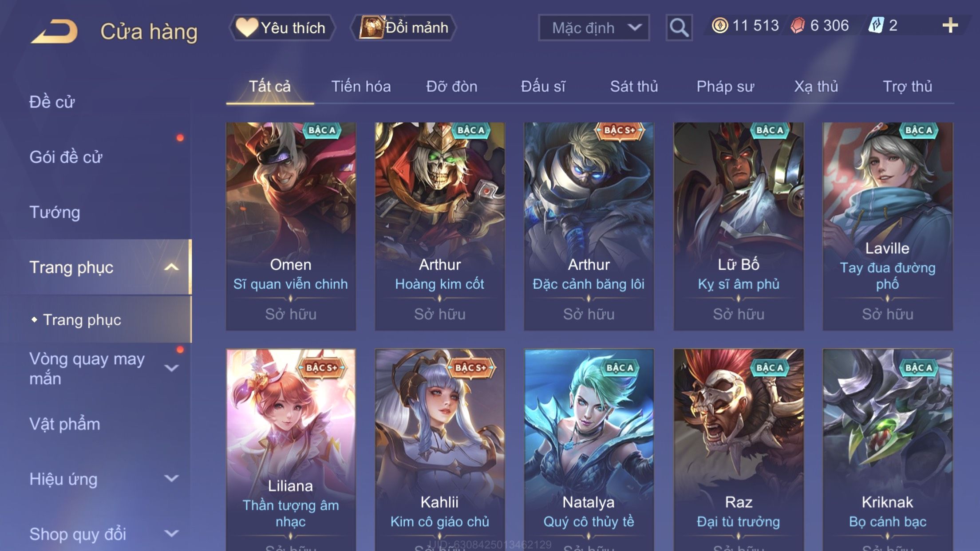The image size is (980, 551).
Task: Open the Mặc định sort dropdown
Action: (x=594, y=28)
